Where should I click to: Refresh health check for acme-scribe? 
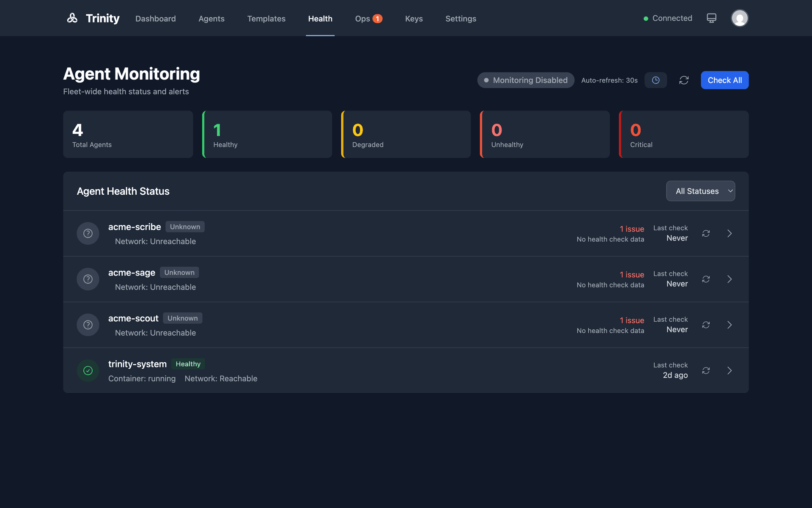tap(706, 233)
